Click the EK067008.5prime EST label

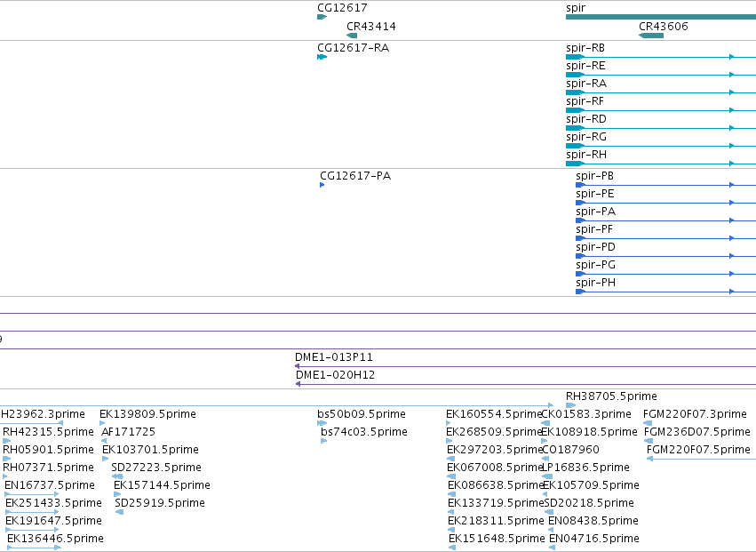(495, 468)
